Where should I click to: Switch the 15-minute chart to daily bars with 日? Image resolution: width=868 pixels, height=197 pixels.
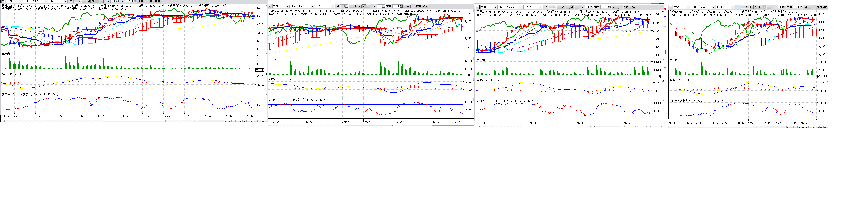click(x=350, y=6)
